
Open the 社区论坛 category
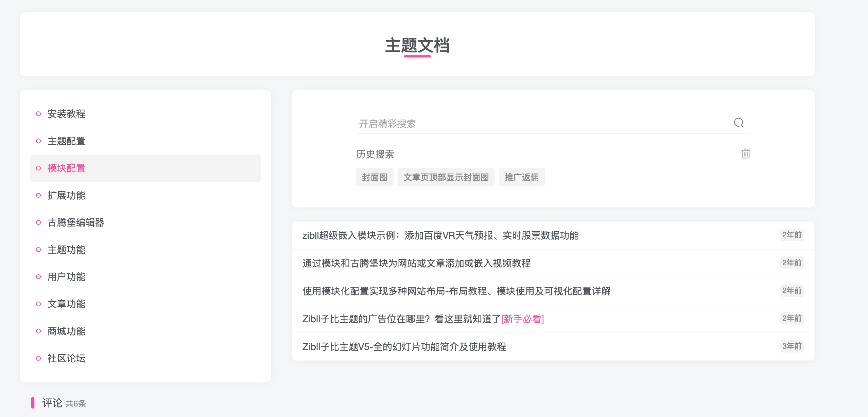coord(67,358)
